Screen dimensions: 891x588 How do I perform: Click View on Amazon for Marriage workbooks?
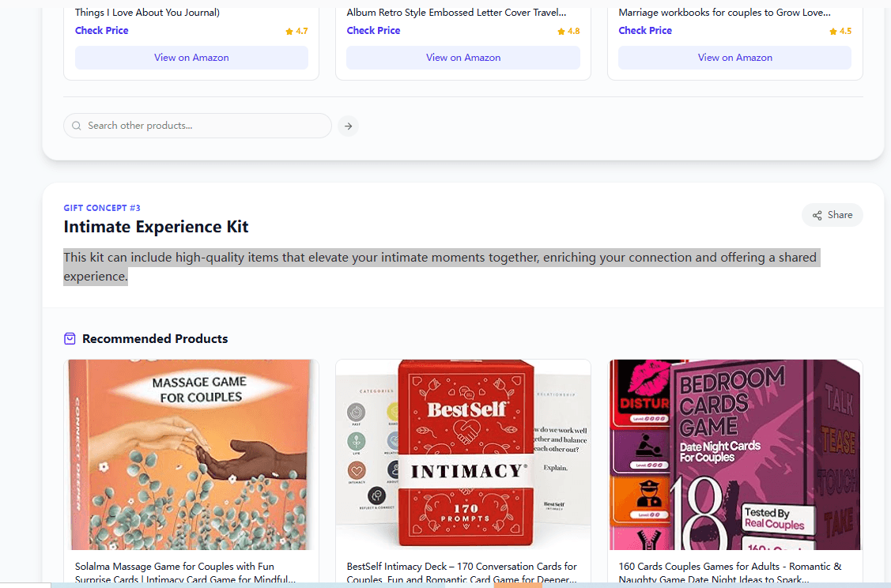click(734, 57)
